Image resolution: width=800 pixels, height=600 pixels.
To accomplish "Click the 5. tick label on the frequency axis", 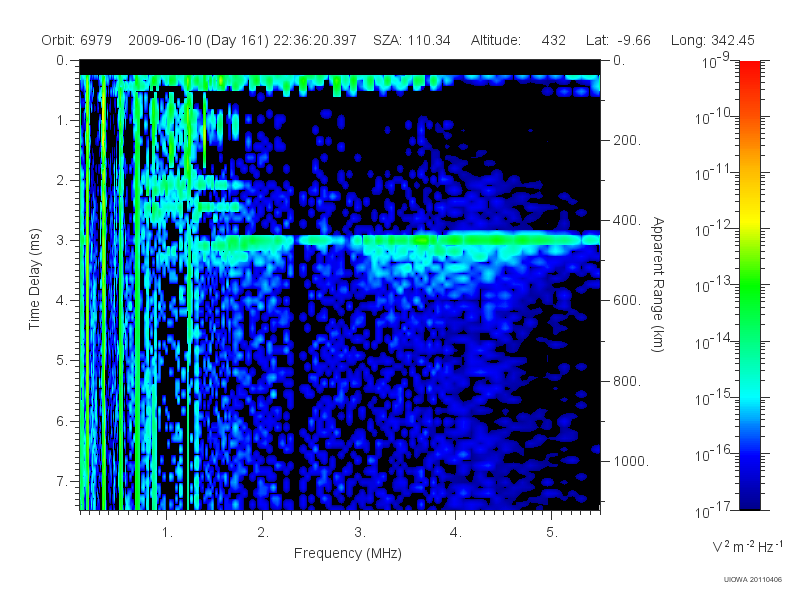I will (x=552, y=533).
